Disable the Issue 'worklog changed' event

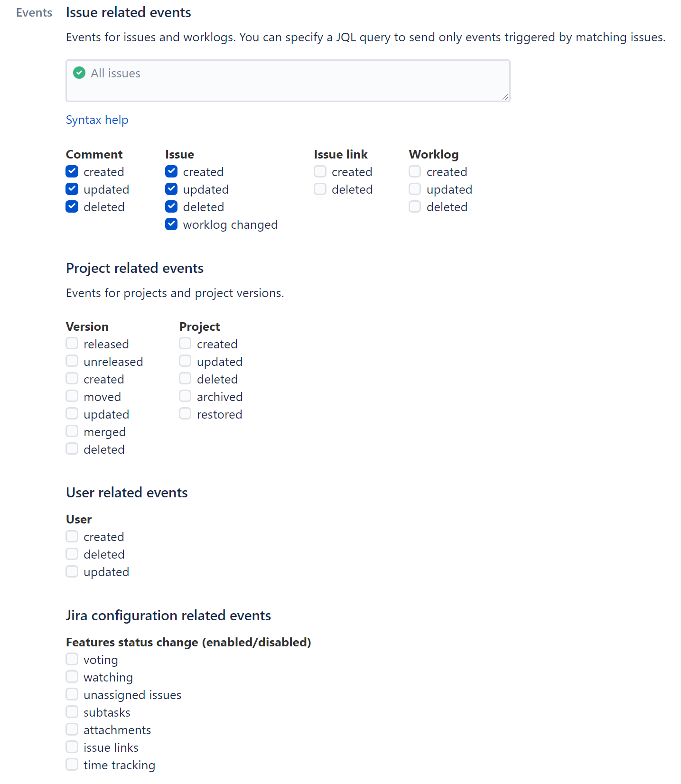(x=171, y=224)
